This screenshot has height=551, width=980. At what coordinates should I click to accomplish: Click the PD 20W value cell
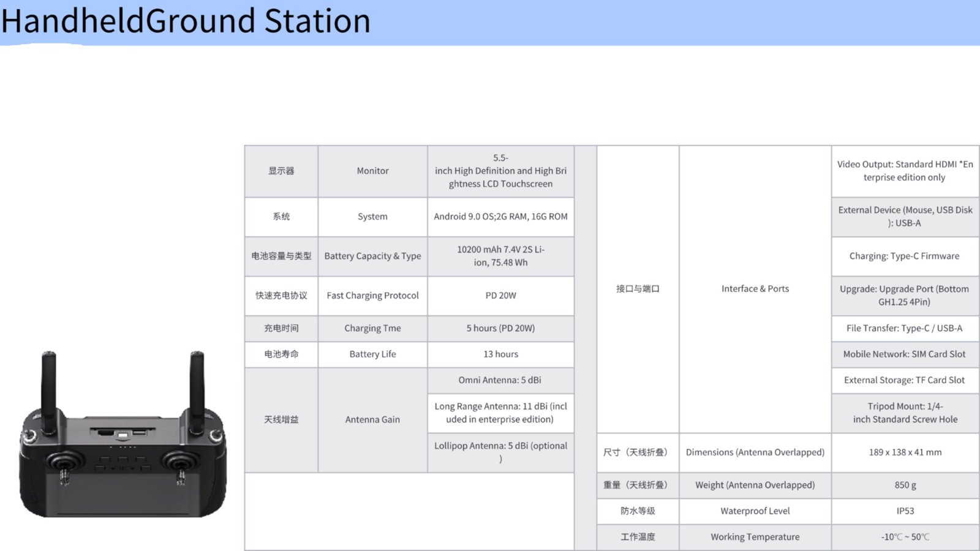(500, 296)
